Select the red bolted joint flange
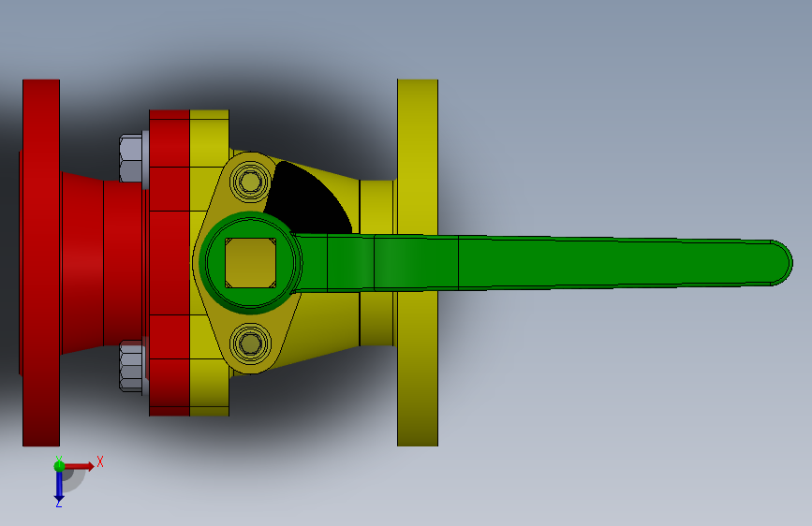The image size is (812, 526). click(x=170, y=262)
